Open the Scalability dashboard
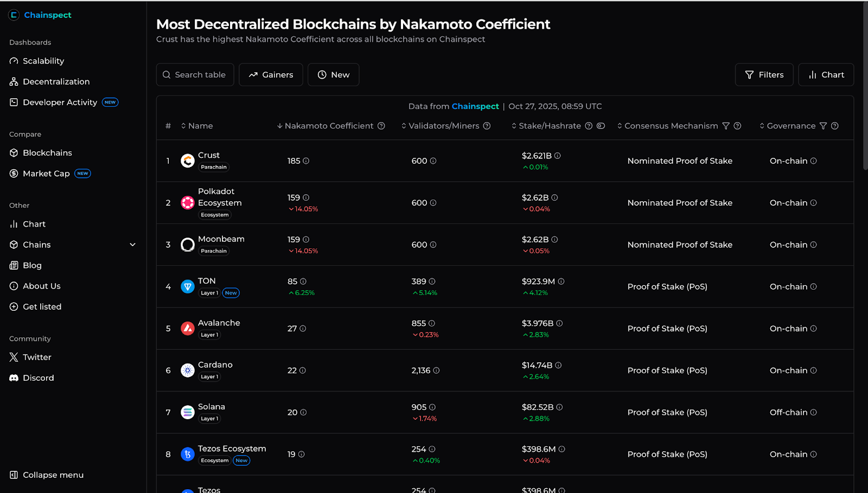This screenshot has width=868, height=493. 43,61
